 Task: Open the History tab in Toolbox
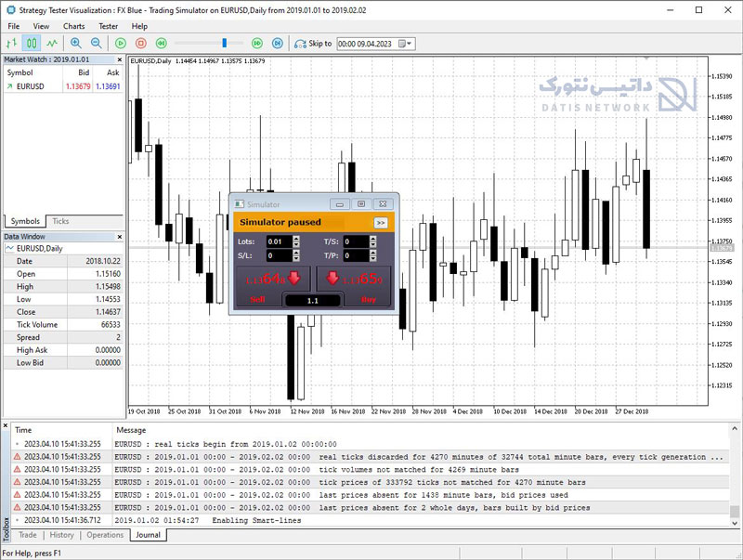pyautogui.click(x=61, y=535)
